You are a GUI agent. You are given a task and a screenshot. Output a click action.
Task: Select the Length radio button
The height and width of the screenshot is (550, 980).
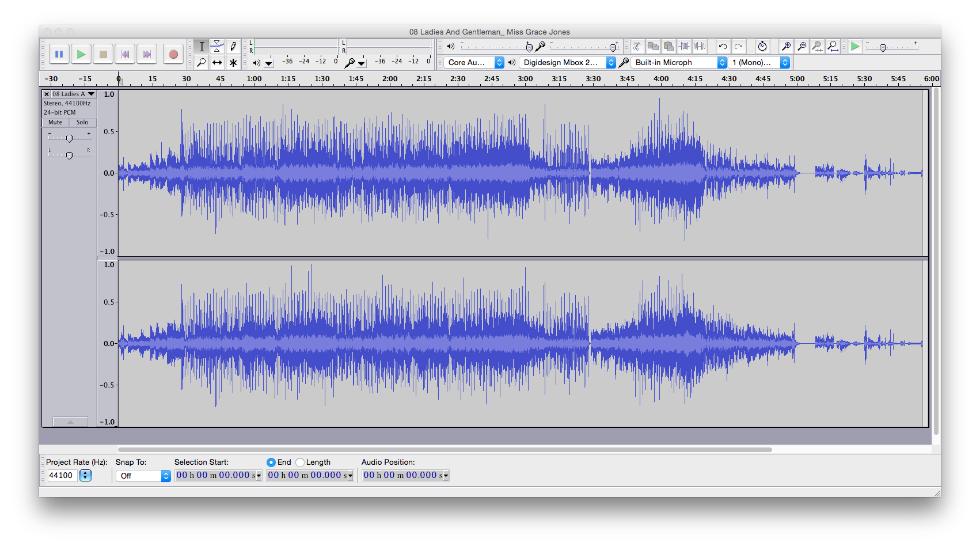click(x=300, y=462)
